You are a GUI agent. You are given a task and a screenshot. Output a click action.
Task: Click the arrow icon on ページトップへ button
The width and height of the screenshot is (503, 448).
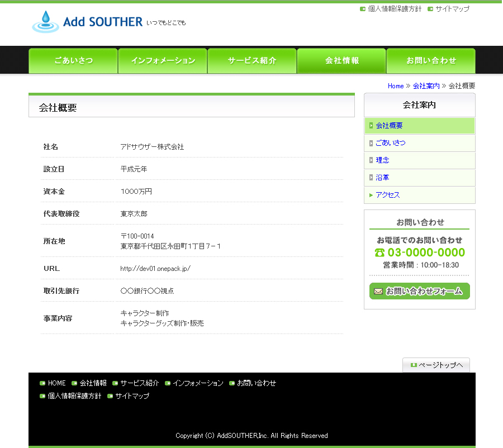(414, 365)
